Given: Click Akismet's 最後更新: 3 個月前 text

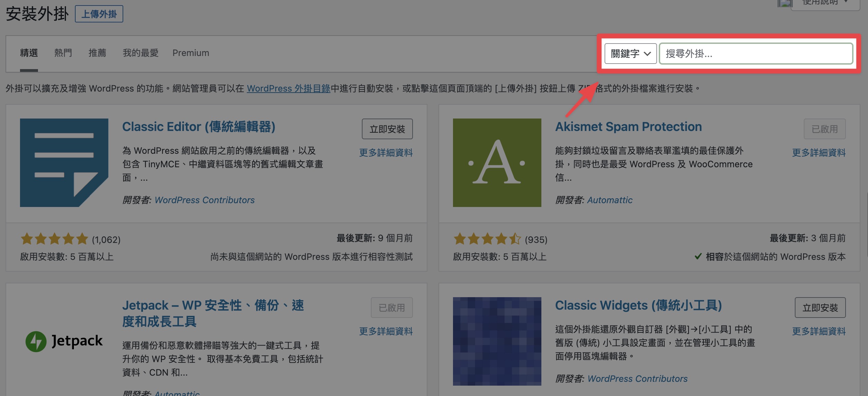Looking at the screenshot, I should point(808,238).
